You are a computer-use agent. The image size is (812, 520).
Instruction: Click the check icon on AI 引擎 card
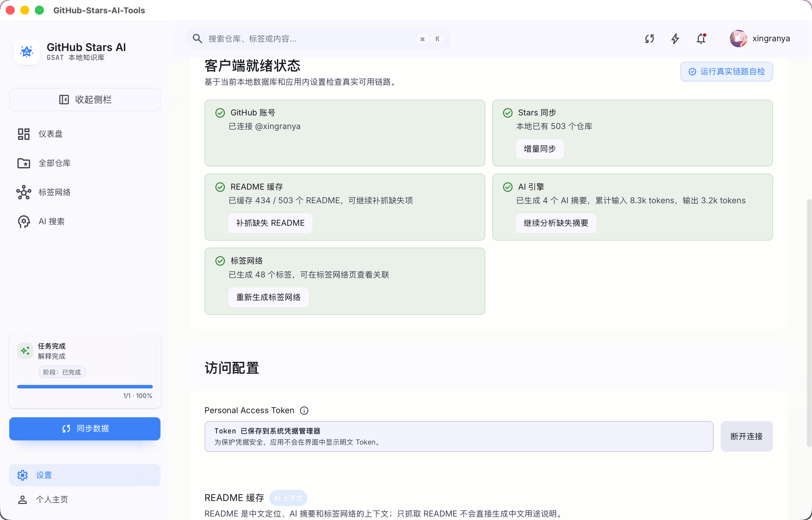point(508,187)
